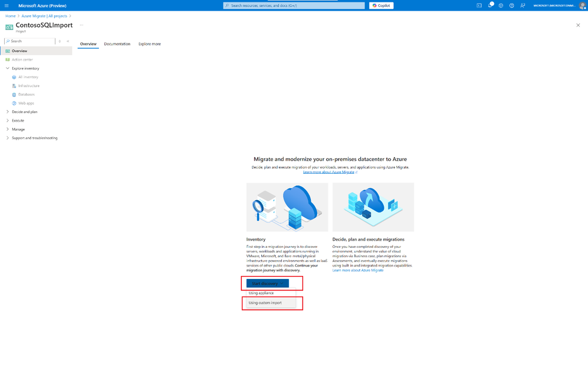Click the Databases icon in sidebar

pyautogui.click(x=14, y=95)
